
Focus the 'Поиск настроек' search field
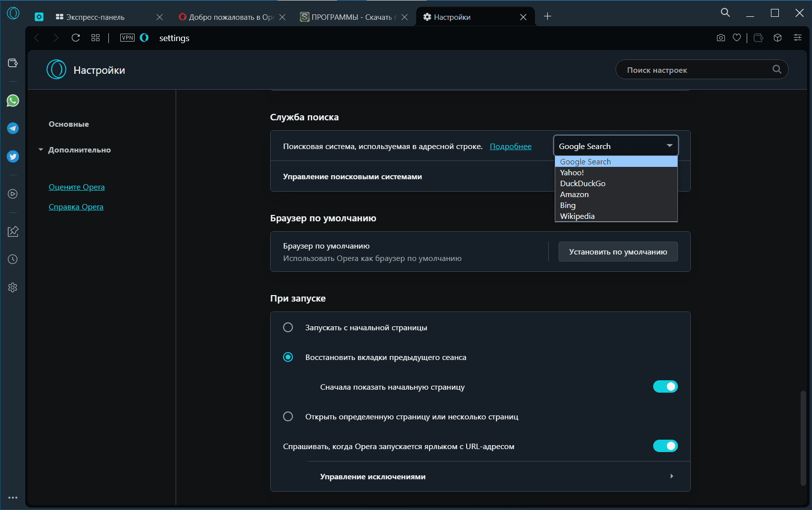(702, 70)
